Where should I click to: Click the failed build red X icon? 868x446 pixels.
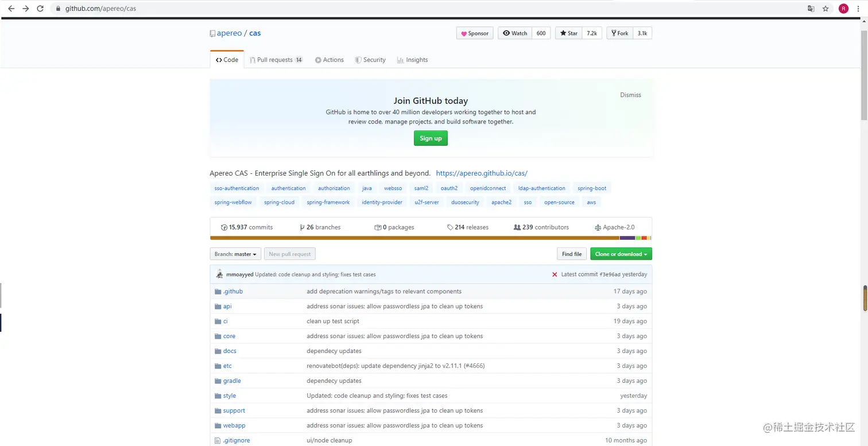point(555,274)
